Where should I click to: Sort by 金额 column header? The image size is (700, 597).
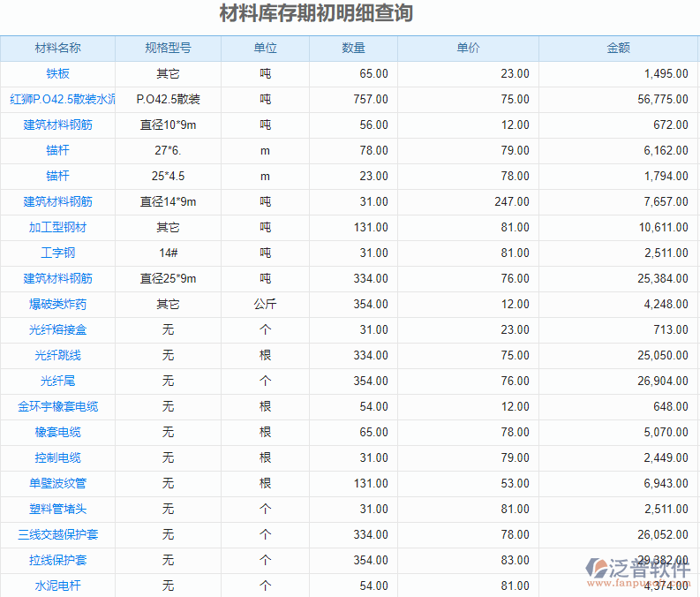click(x=618, y=49)
